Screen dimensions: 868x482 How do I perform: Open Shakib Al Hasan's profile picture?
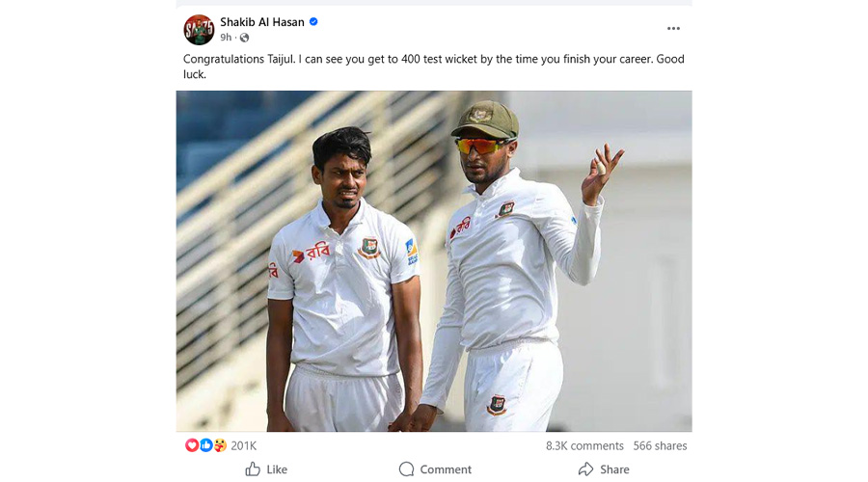pyautogui.click(x=199, y=30)
